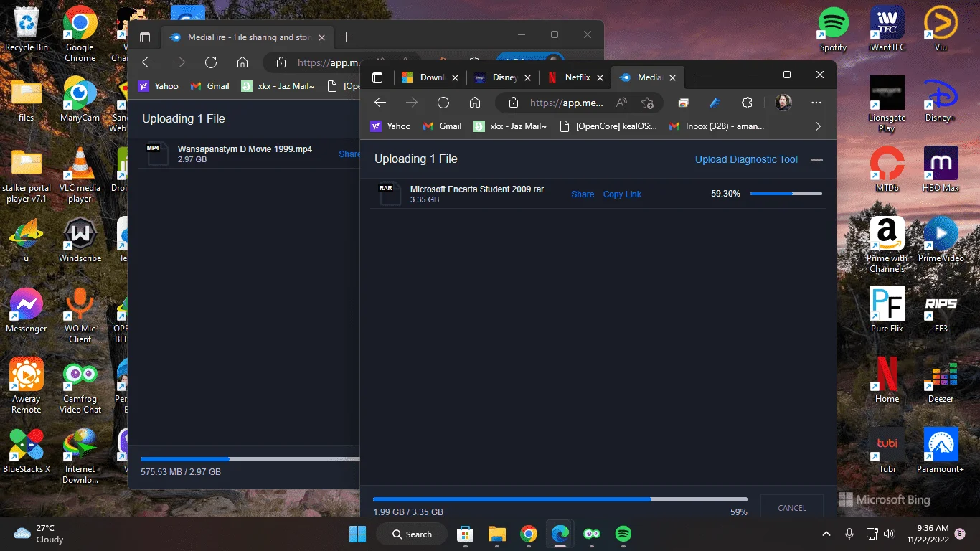Open Prime Video desktop shortcut

[x=941, y=240]
